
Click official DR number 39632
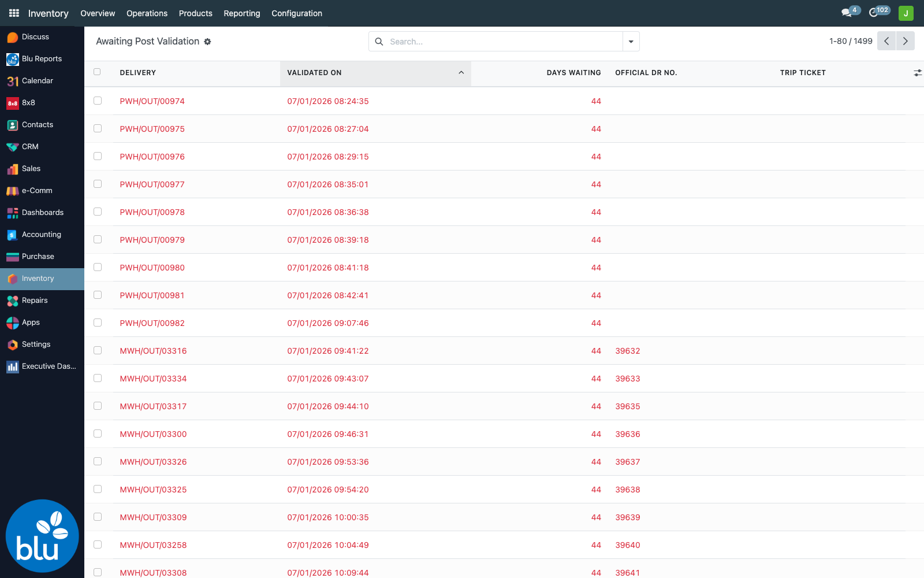point(628,351)
